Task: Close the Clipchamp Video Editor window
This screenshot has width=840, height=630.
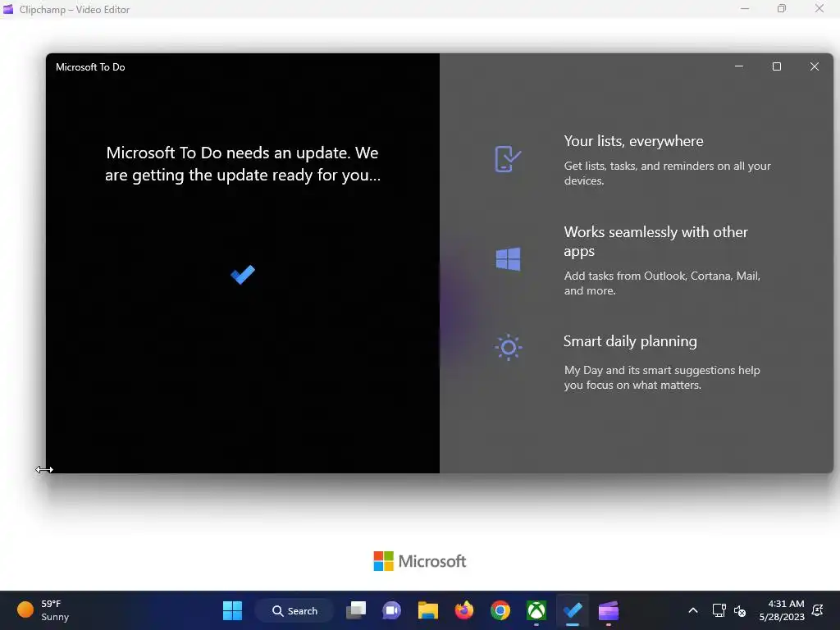Action: click(x=819, y=8)
